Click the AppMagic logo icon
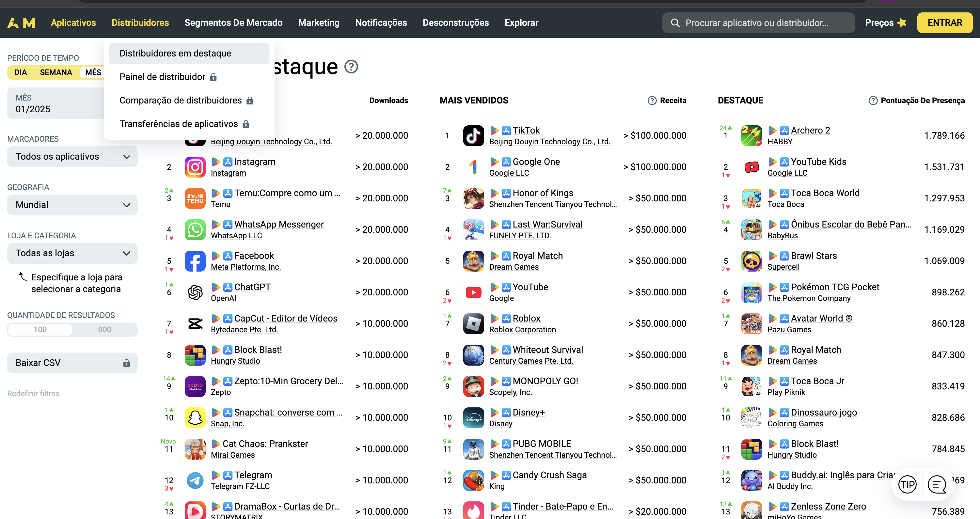This screenshot has width=980, height=519. (21, 23)
